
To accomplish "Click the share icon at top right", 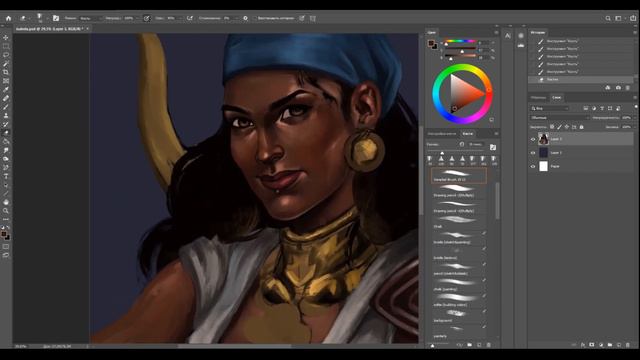I will (x=633, y=18).
